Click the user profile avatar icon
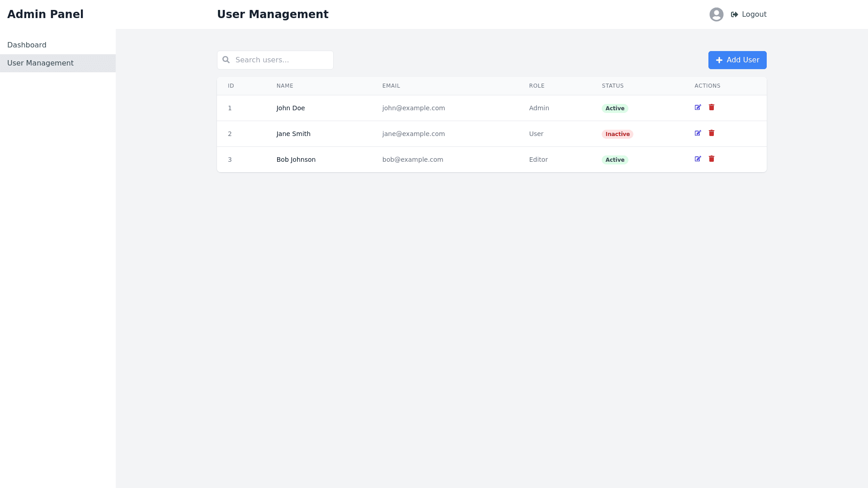868x488 pixels. 716,14
